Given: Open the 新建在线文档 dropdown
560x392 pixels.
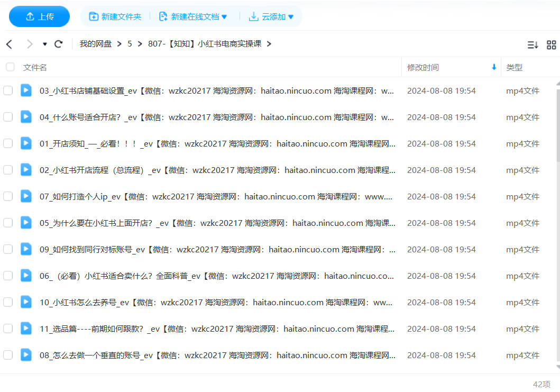Looking at the screenshot, I should pos(193,16).
